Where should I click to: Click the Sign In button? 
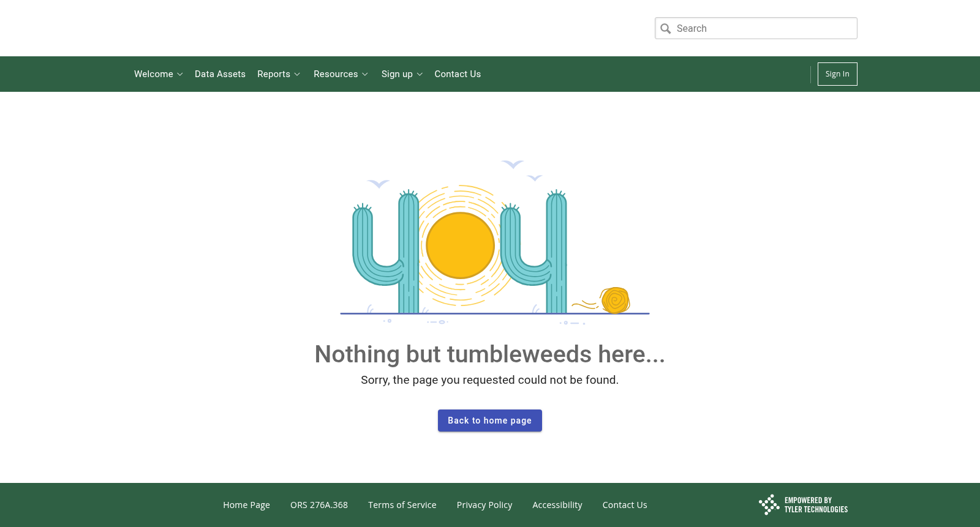point(837,74)
